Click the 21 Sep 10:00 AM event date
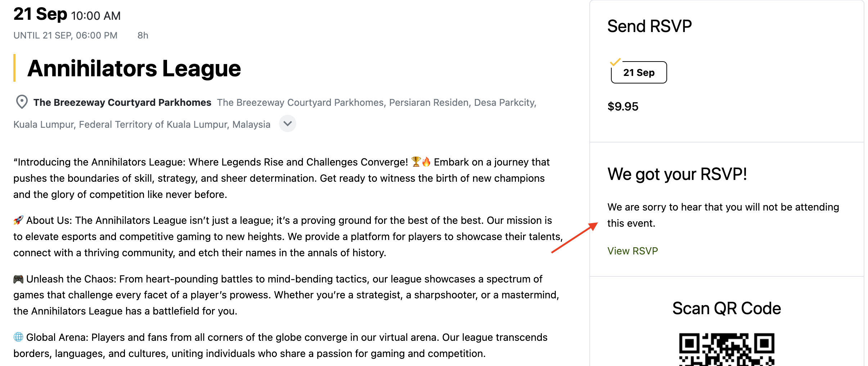This screenshot has width=868, height=366. (x=67, y=15)
